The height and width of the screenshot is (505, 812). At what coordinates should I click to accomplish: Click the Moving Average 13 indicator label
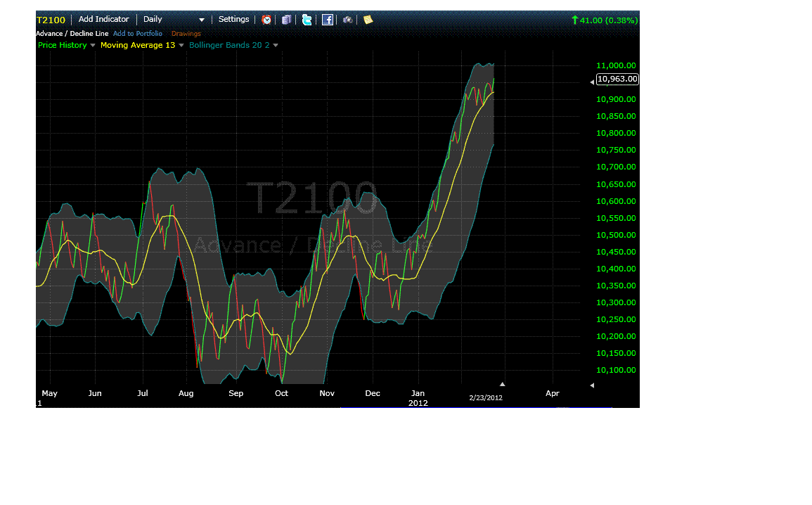pyautogui.click(x=138, y=45)
